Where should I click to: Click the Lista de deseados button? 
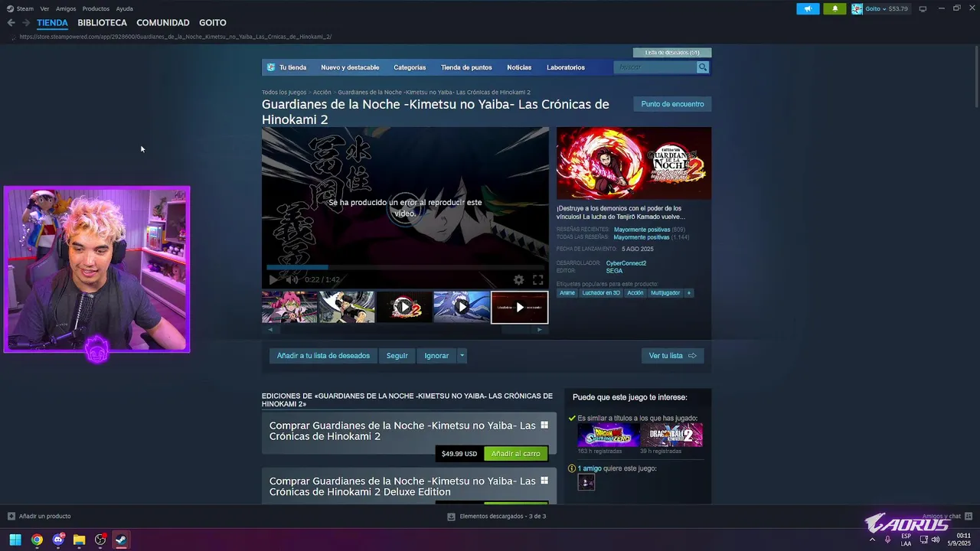pos(672,53)
